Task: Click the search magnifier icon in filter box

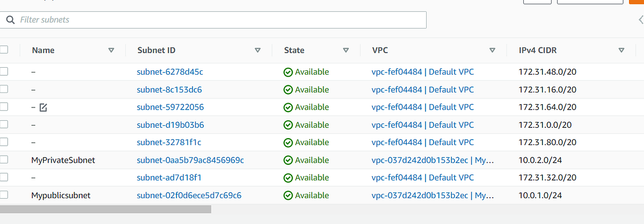Action: coord(10,20)
